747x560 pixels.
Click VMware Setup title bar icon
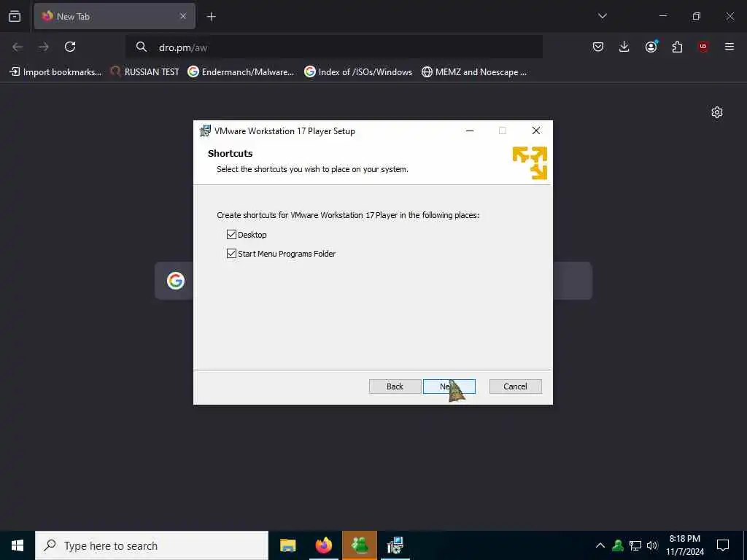(205, 131)
